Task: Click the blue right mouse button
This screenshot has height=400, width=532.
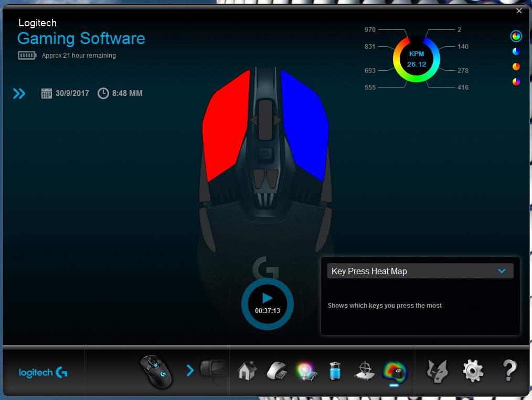Action: tap(305, 127)
